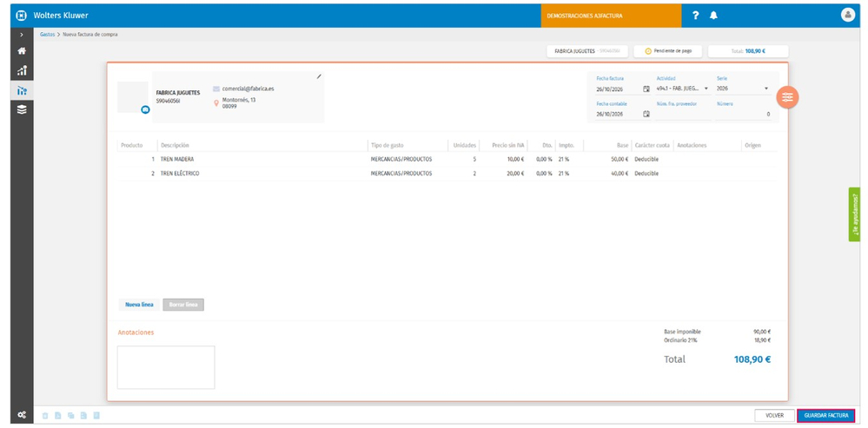Click the 40,00 € base cell

pos(620,174)
